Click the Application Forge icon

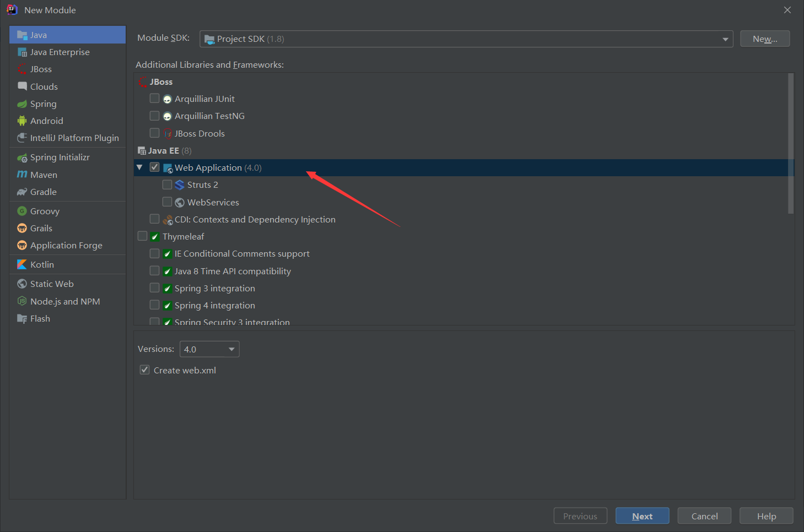point(22,245)
